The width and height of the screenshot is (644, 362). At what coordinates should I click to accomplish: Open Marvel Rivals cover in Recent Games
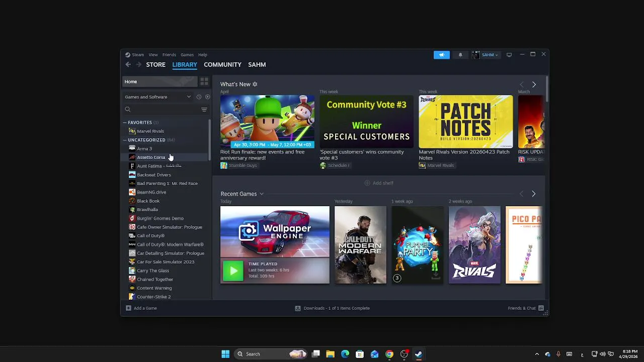[x=474, y=245]
